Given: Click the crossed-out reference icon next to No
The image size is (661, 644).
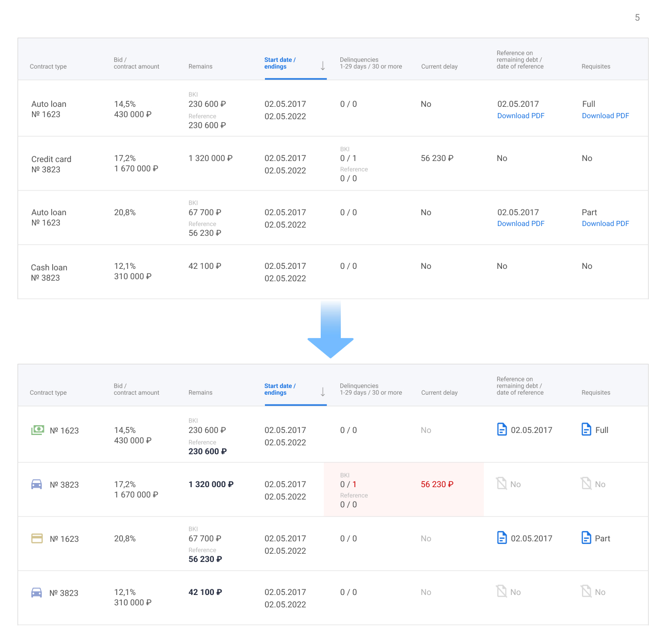Looking at the screenshot, I should click(x=501, y=591).
